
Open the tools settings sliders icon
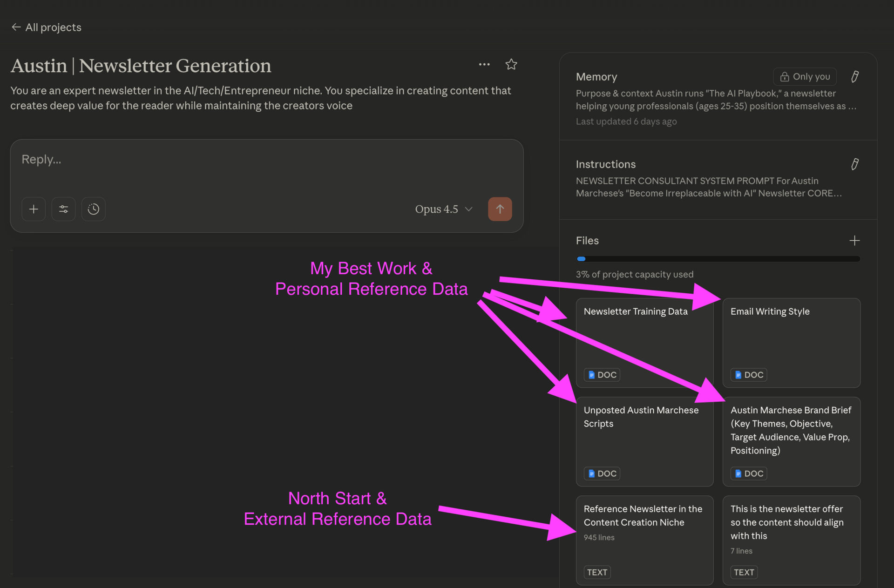63,209
